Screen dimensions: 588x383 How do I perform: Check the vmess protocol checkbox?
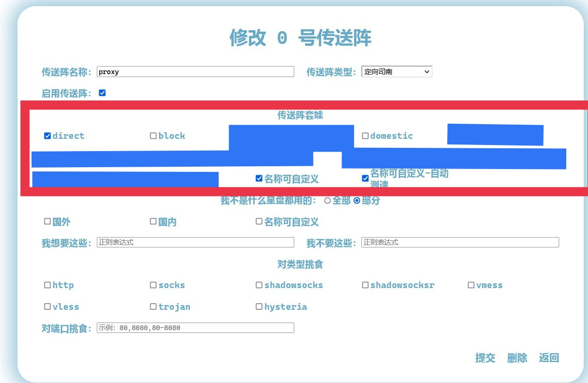pos(471,285)
